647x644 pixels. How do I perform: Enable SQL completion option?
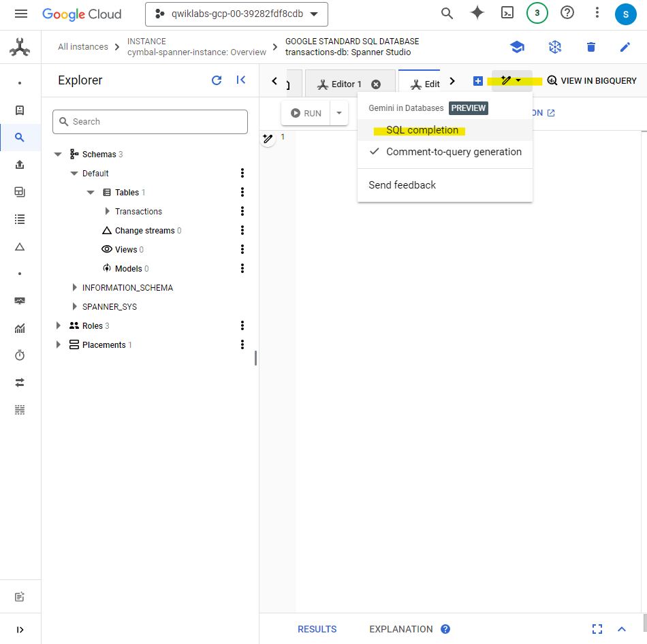pos(445,130)
